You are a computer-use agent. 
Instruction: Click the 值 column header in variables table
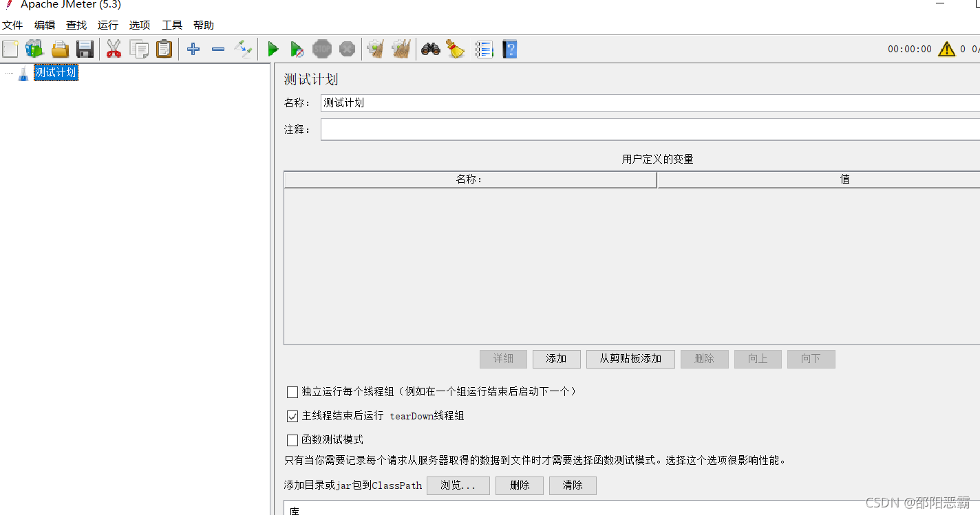pos(819,179)
